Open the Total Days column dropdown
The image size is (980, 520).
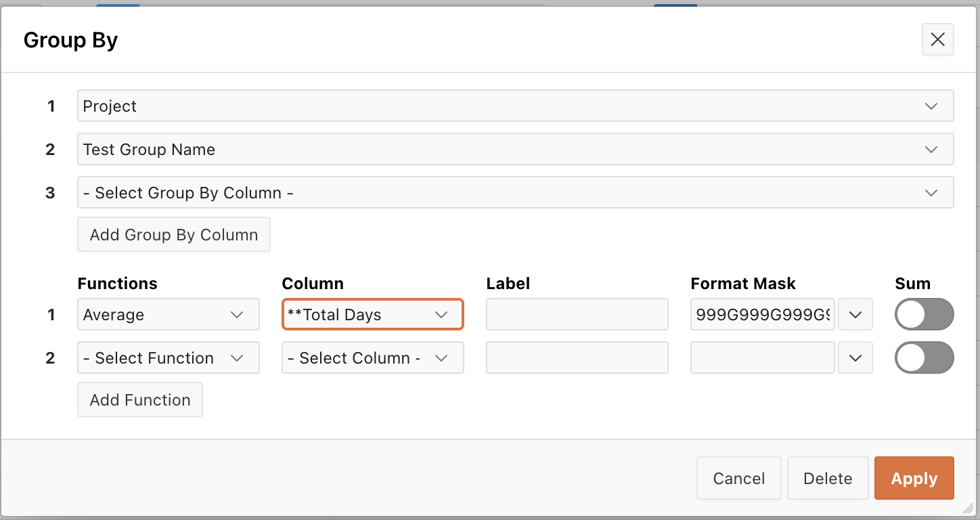(372, 315)
